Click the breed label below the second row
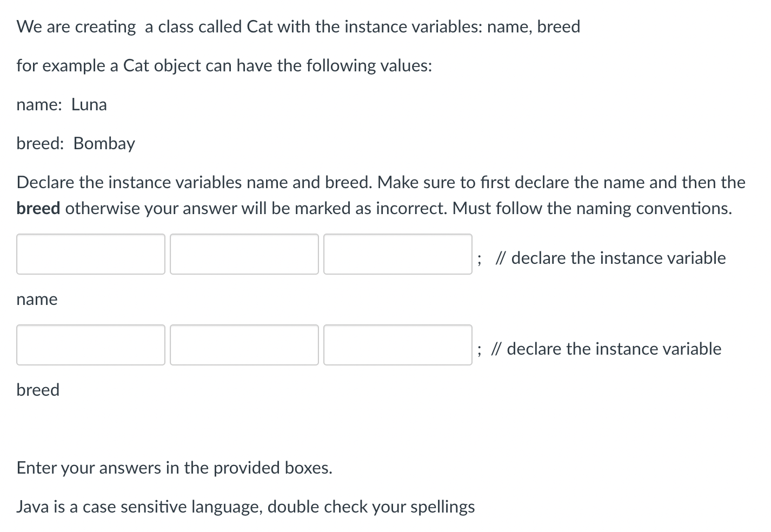This screenshot has height=532, width=771. pos(38,390)
